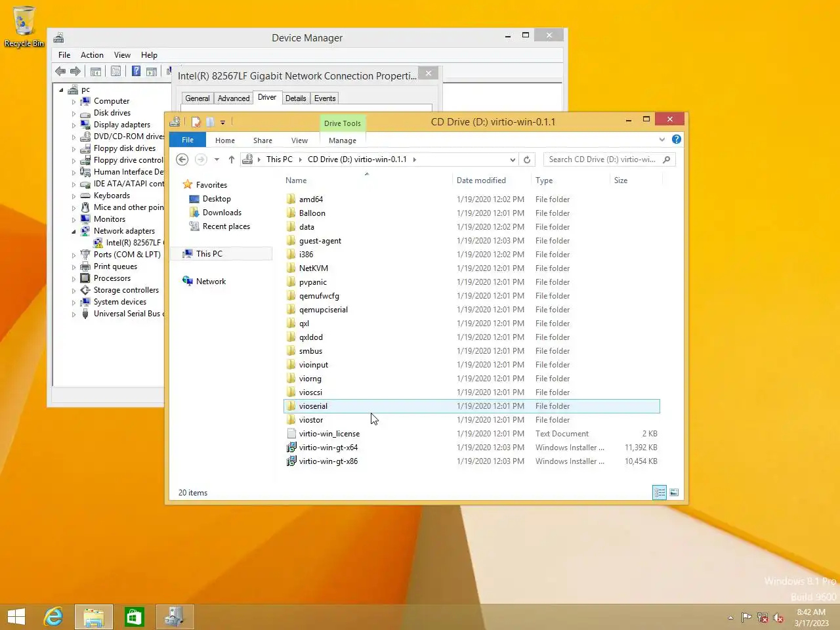The width and height of the screenshot is (840, 630).
Task: Sort by Size column header
Action: [621, 180]
